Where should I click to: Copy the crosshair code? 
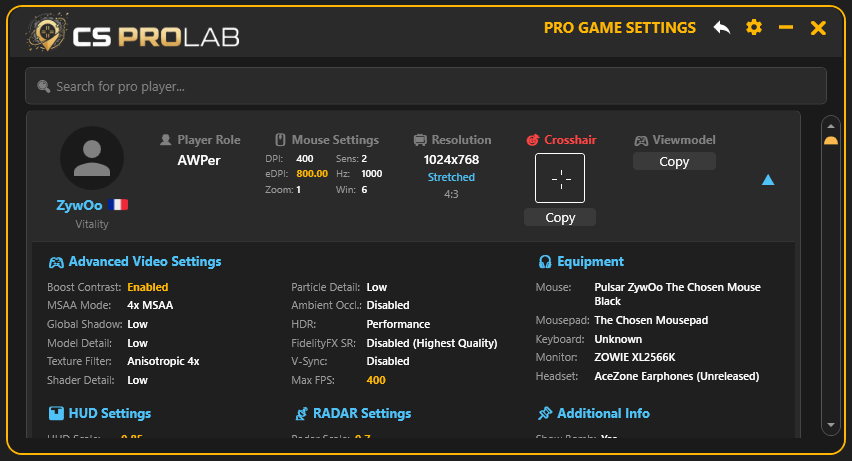pos(560,218)
